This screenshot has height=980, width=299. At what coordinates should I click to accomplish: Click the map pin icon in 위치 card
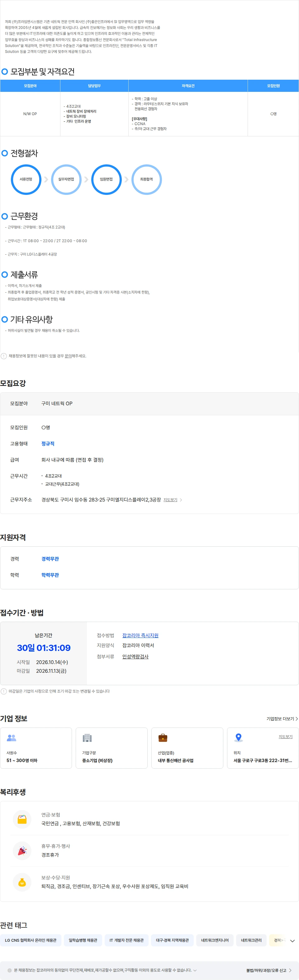pyautogui.click(x=239, y=738)
